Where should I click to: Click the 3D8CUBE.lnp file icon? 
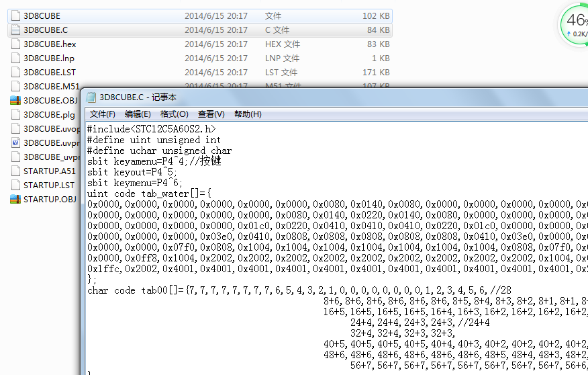coord(15,58)
